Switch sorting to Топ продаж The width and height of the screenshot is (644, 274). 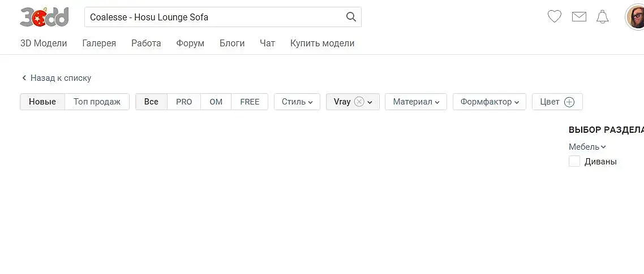coord(97,102)
